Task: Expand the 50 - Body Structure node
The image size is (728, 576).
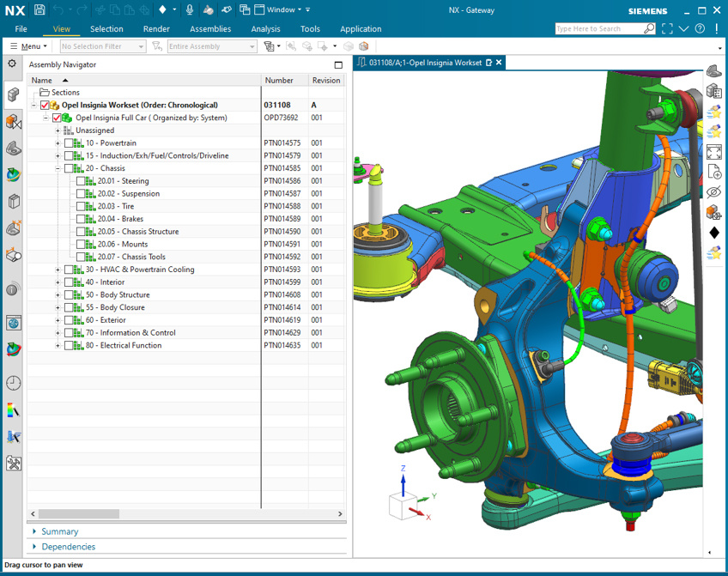Action: 58,294
